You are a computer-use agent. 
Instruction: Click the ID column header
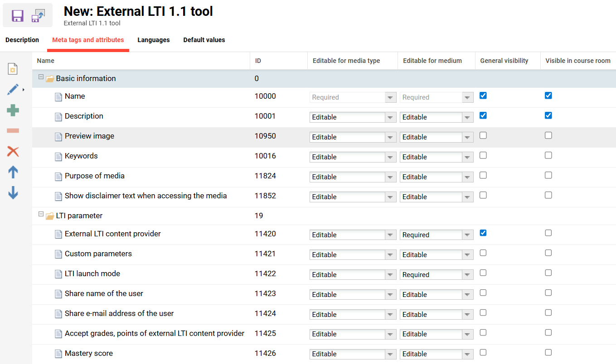click(x=258, y=61)
